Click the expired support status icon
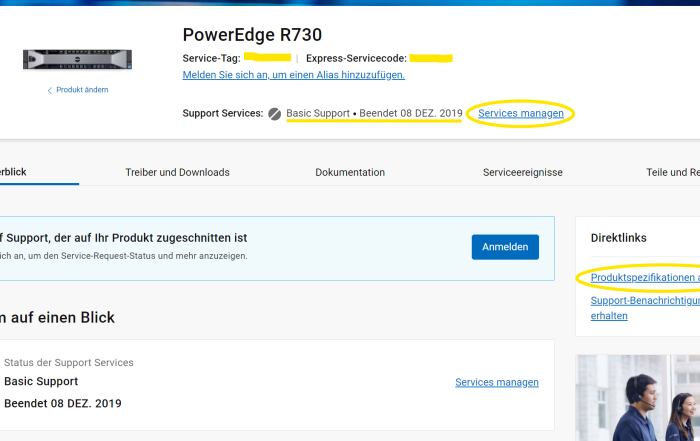The height and width of the screenshot is (441, 700). (275, 114)
